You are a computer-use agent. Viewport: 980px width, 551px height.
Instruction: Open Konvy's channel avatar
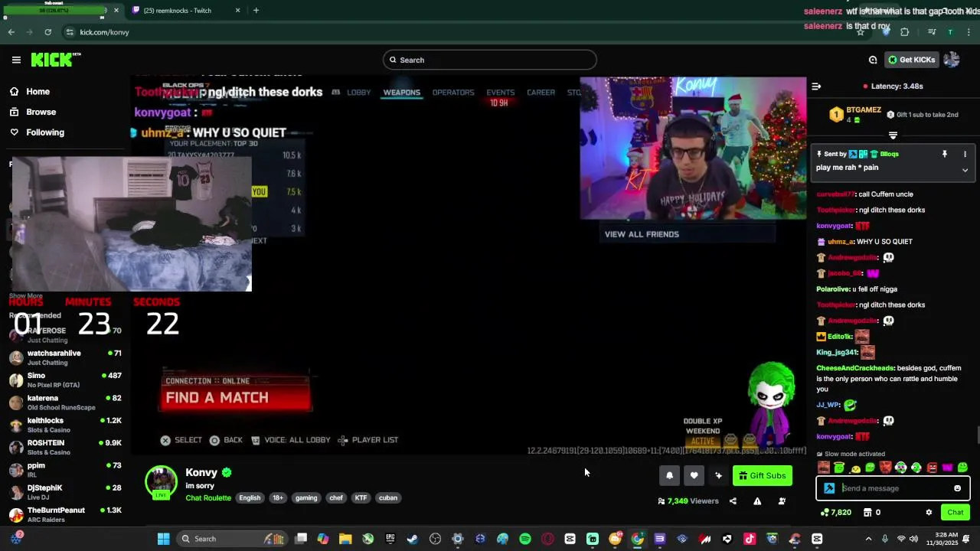point(161,483)
